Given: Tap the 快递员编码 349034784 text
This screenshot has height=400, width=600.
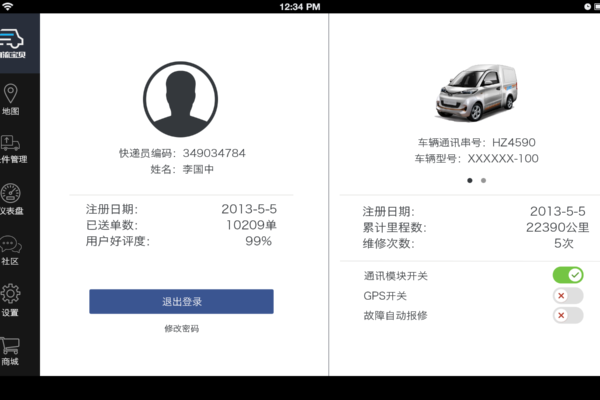Looking at the screenshot, I should pos(181,153).
